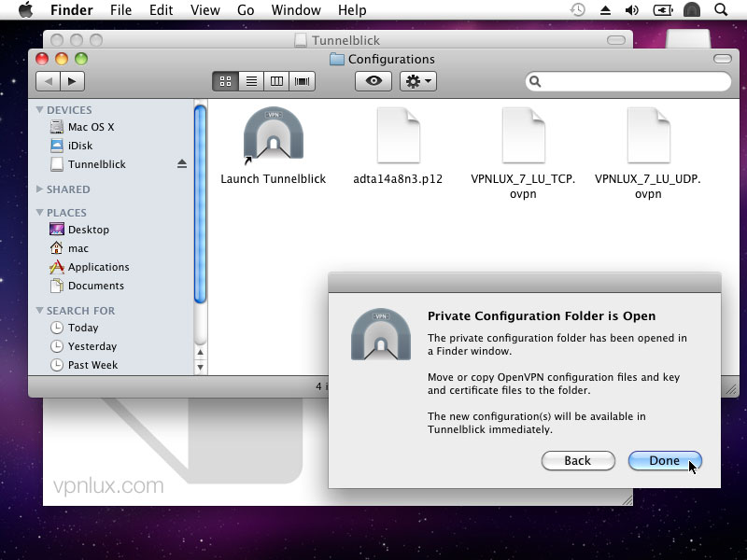Viewport: 747px width, 560px height.
Task: Open the Go menu
Action: [x=246, y=10]
